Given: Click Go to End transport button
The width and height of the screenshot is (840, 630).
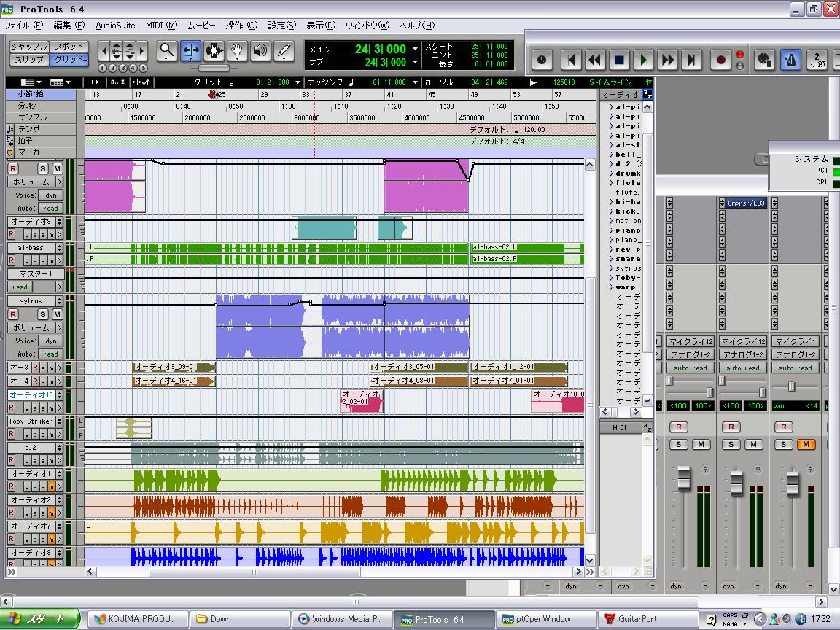Looking at the screenshot, I should coord(691,60).
